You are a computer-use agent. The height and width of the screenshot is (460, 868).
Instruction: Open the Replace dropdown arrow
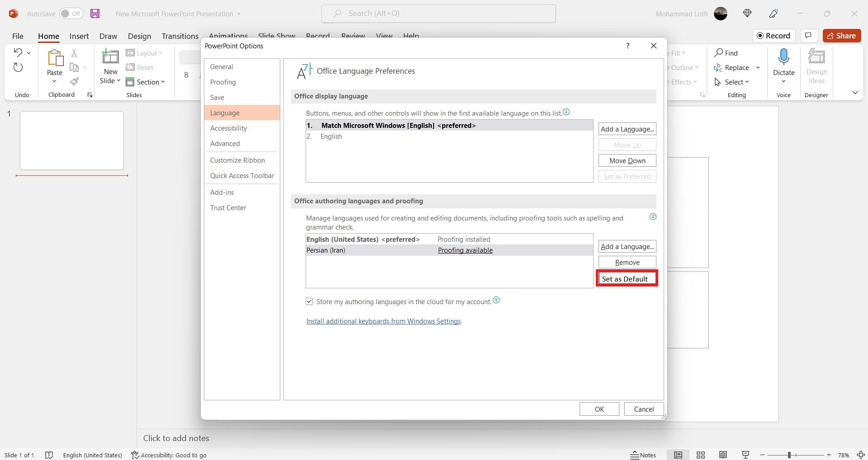pyautogui.click(x=758, y=68)
